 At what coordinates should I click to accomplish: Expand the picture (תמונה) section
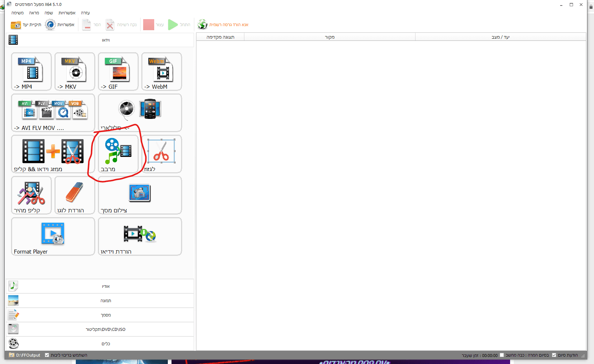tap(100, 301)
